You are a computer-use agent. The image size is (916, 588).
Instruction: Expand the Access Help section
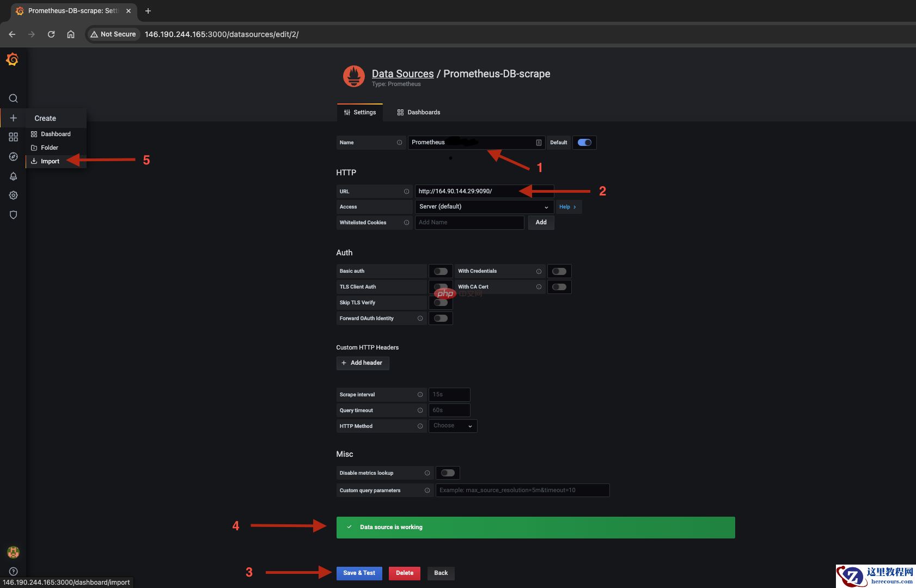tap(568, 207)
